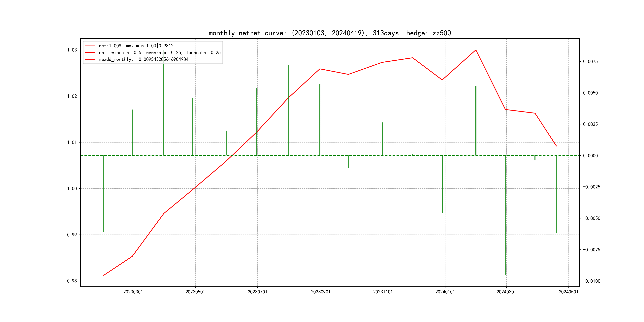The height and width of the screenshot is (322, 644).
Task: Click the 20240301 x-axis label
Action: tap(506, 292)
